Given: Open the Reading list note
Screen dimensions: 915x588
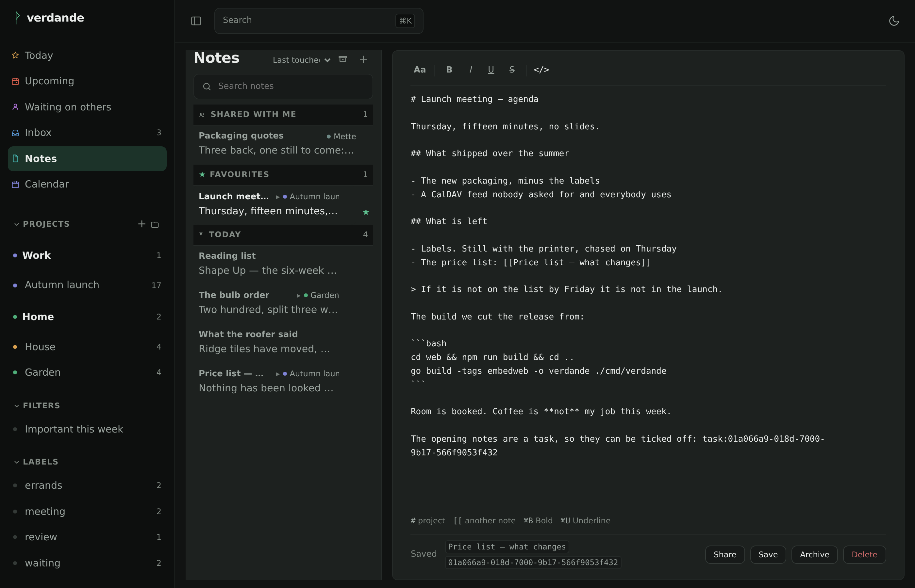Looking at the screenshot, I should pos(283,263).
